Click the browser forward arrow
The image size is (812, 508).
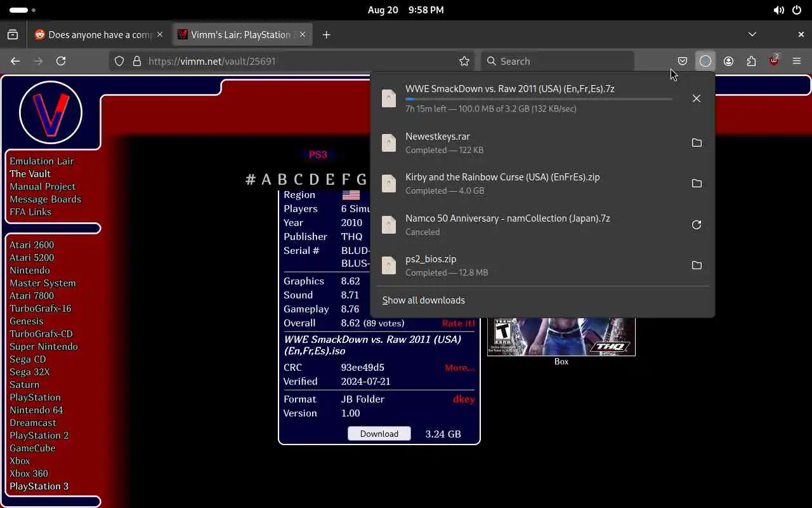point(38,61)
